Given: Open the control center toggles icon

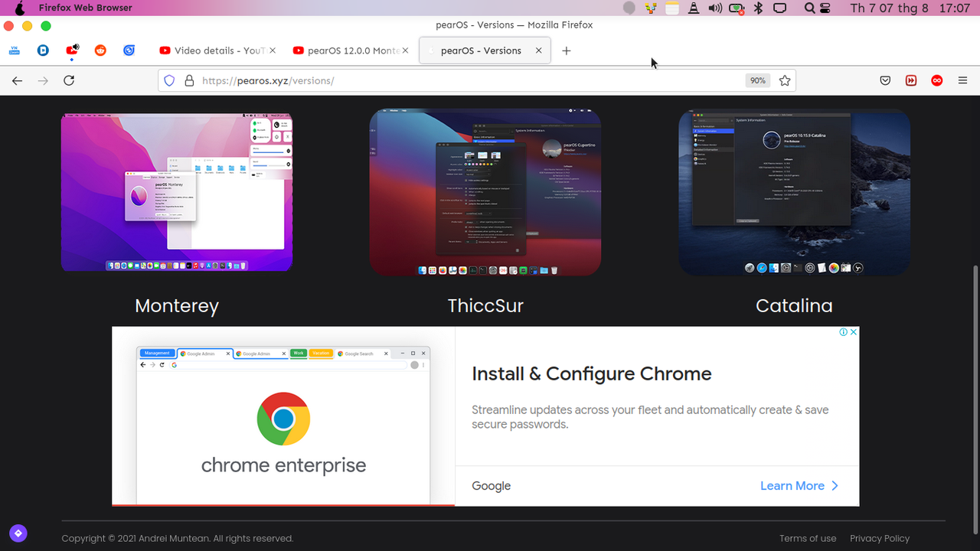Looking at the screenshot, I should [x=825, y=8].
